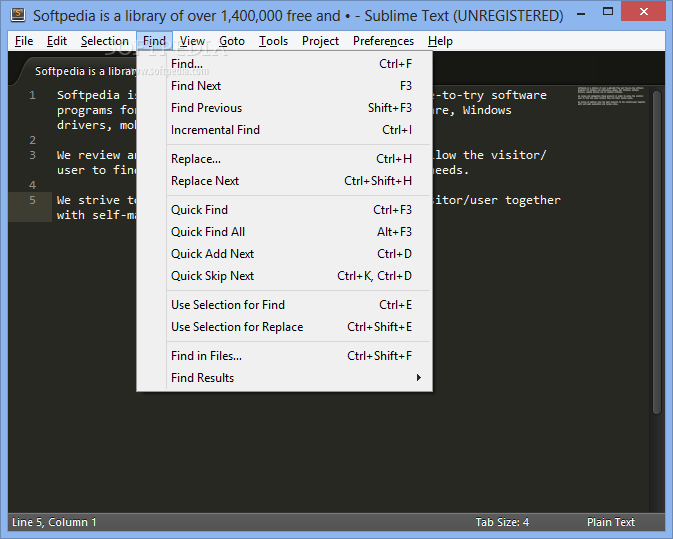Choose Use Selection for Find
This screenshot has height=539, width=673.
pyautogui.click(x=285, y=305)
